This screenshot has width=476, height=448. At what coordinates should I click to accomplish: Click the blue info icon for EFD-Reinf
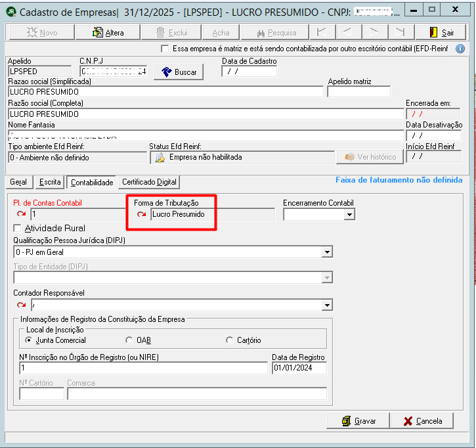[460, 49]
